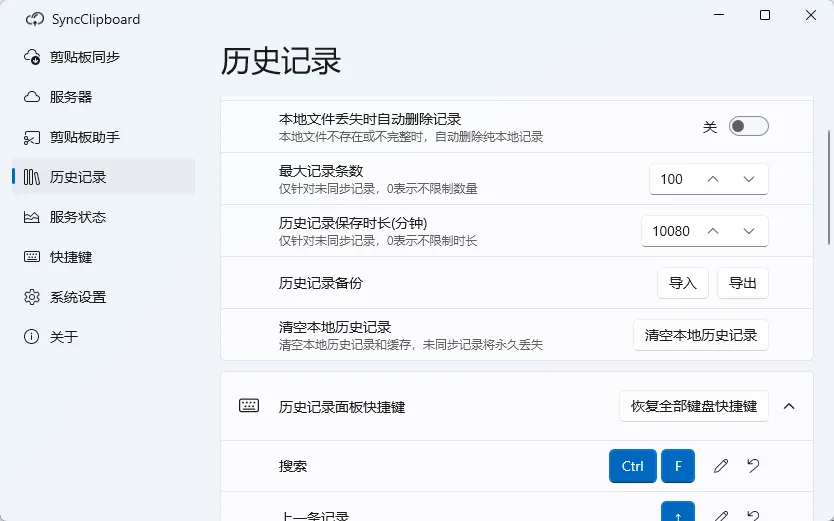
Task: Click keyboard icon beside 历史记录面板快捷键
Action: 249,406
